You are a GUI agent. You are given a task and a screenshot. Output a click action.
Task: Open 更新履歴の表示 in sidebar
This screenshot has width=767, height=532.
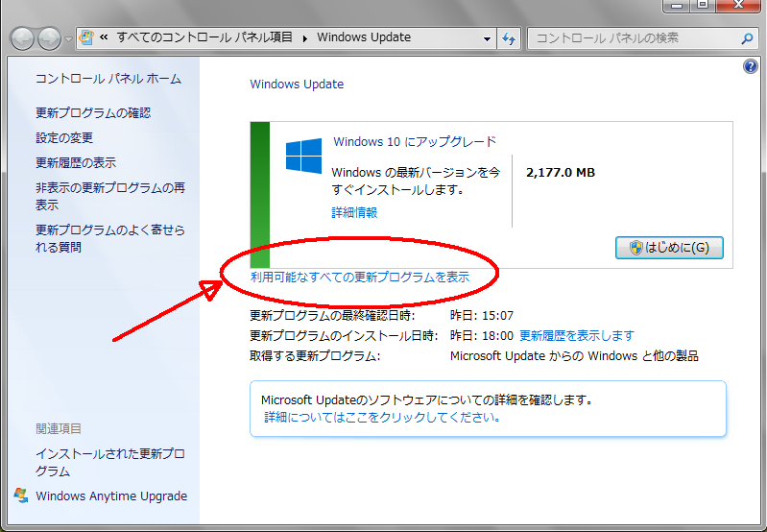click(76, 163)
